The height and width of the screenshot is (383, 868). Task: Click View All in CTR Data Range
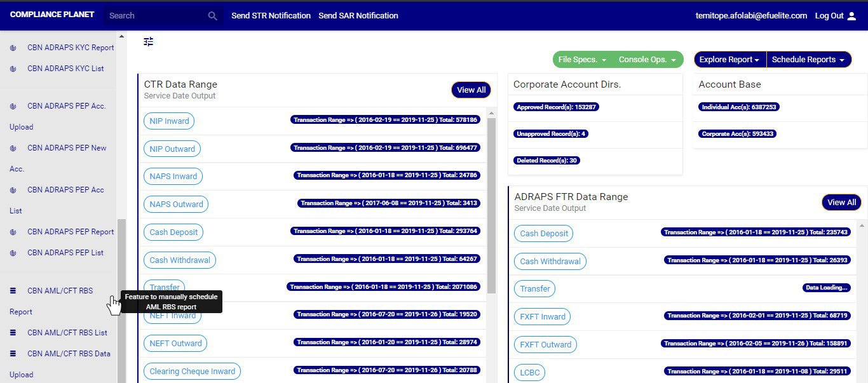click(x=471, y=90)
